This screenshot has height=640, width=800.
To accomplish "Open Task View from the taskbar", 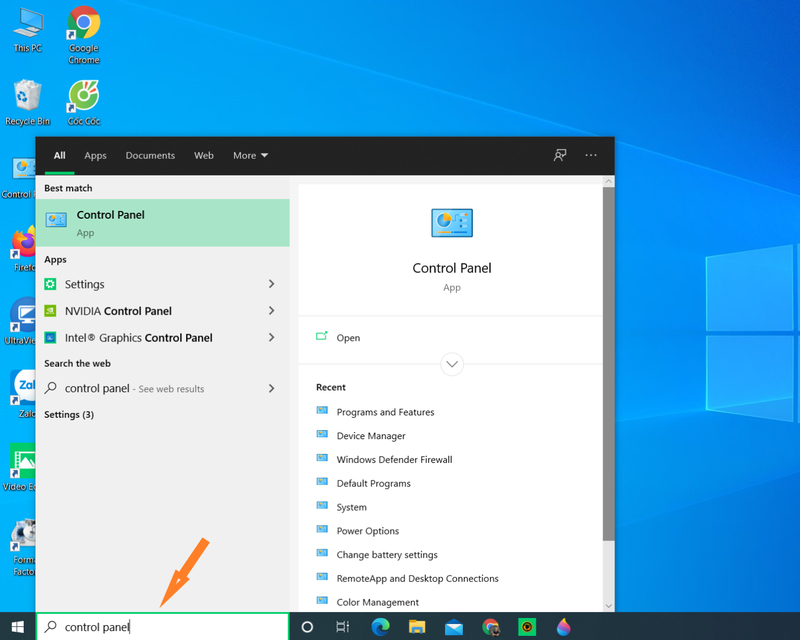I will click(342, 627).
